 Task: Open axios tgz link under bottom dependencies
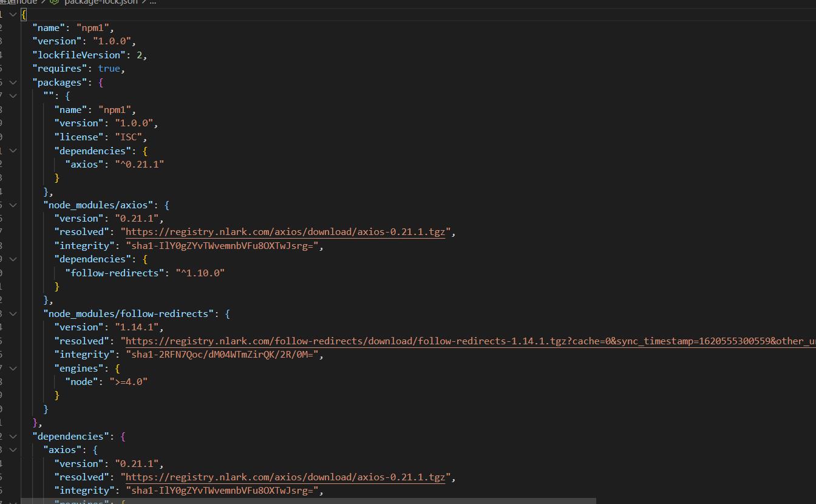[x=285, y=477]
